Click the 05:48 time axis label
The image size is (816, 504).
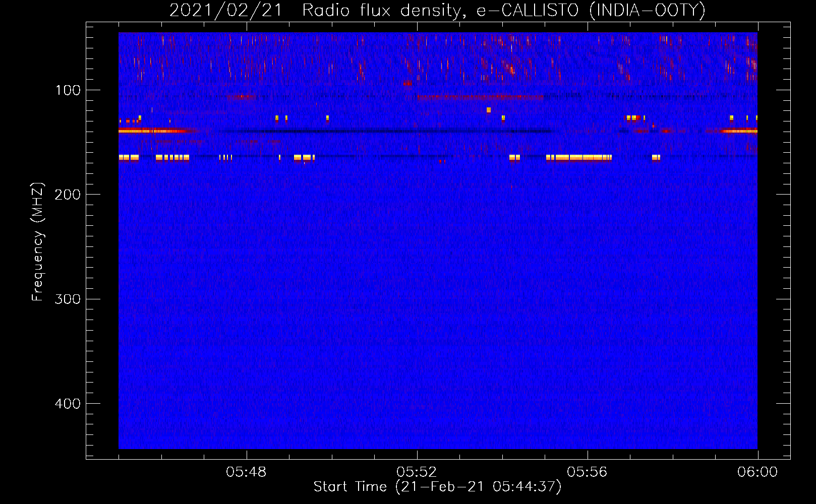tap(246, 472)
